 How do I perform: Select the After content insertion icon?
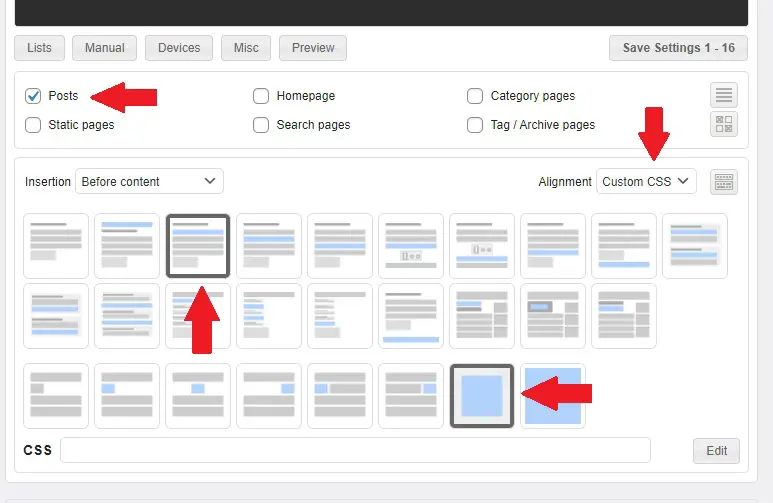pyautogui.click(x=553, y=246)
